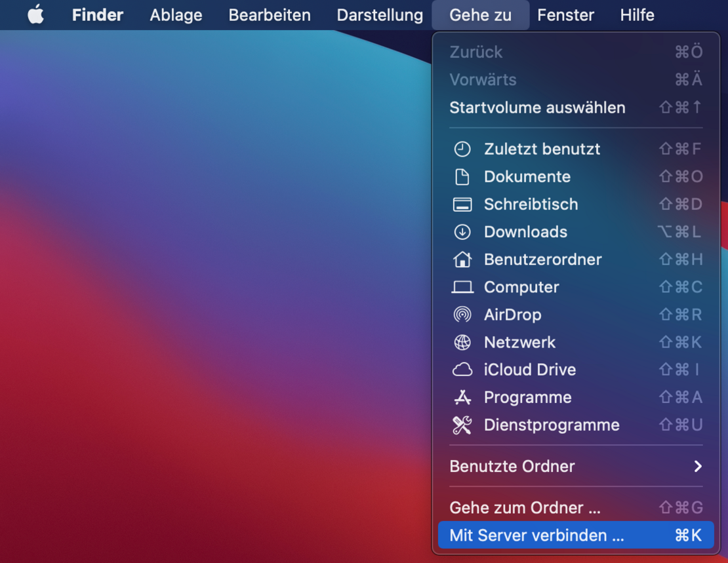Open the Hilfe menu
728x563 pixels.
[636, 14]
